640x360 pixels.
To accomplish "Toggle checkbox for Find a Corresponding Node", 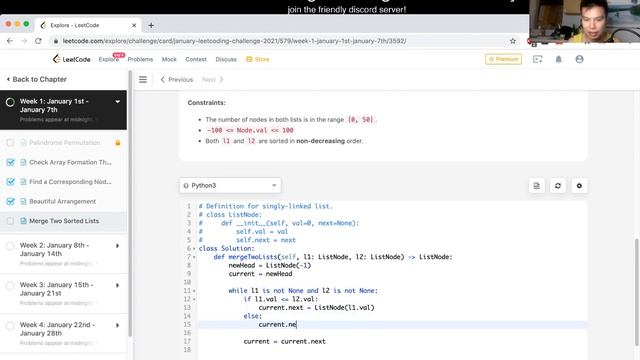I will pos(10,182).
